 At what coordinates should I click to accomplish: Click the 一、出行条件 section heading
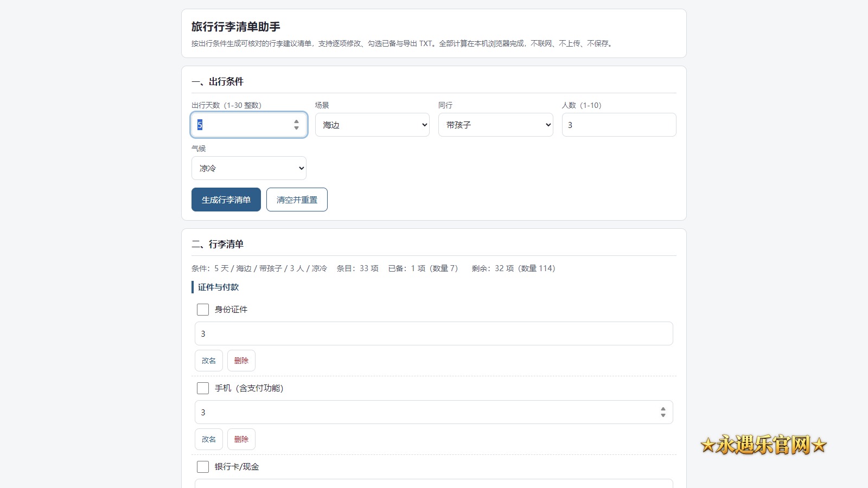[218, 81]
